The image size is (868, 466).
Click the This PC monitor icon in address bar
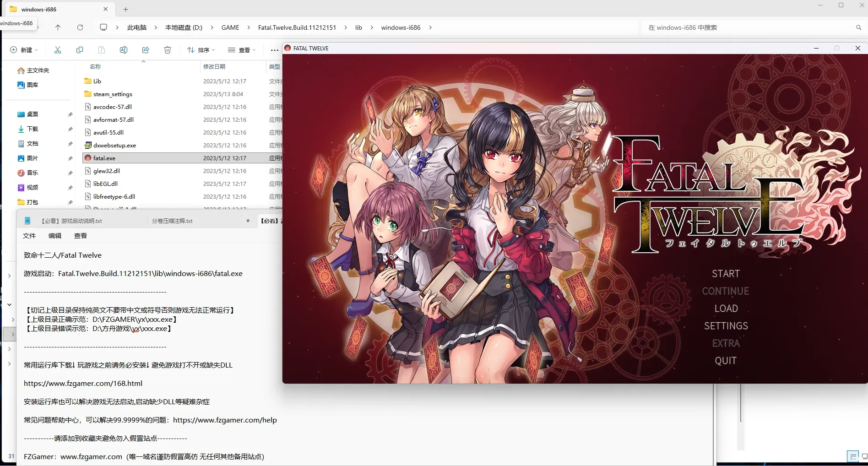pos(103,27)
